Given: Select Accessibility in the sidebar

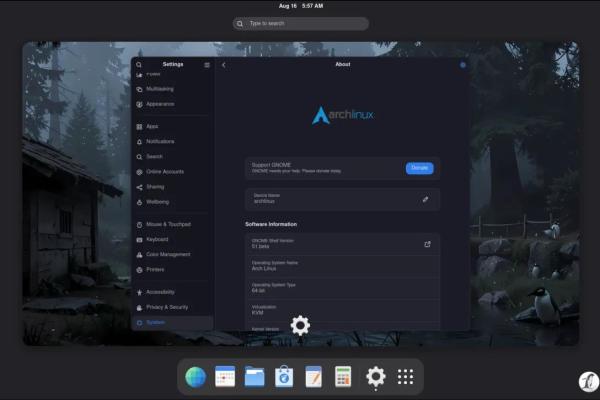Looking at the screenshot, I should [x=172, y=292].
